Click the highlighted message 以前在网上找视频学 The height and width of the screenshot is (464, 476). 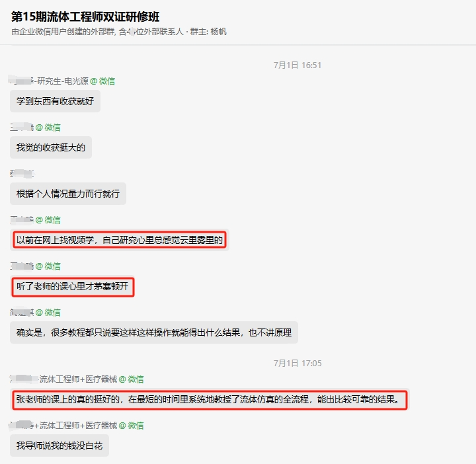tap(120, 240)
